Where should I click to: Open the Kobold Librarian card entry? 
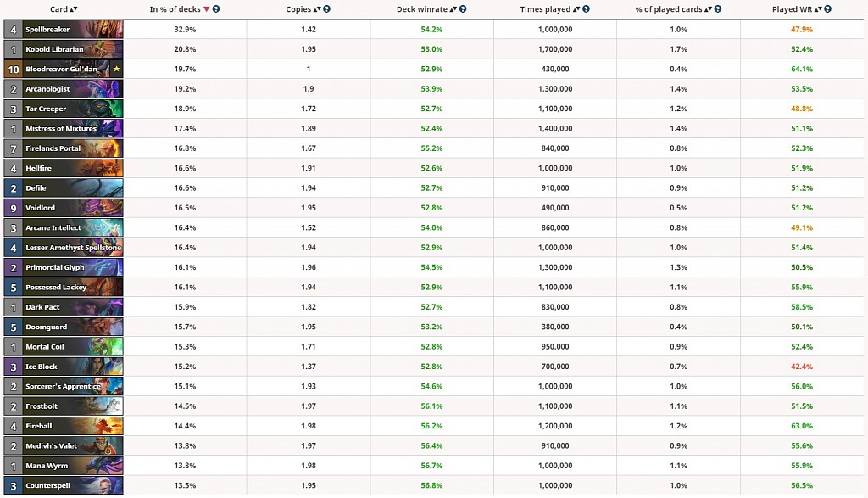click(64, 49)
